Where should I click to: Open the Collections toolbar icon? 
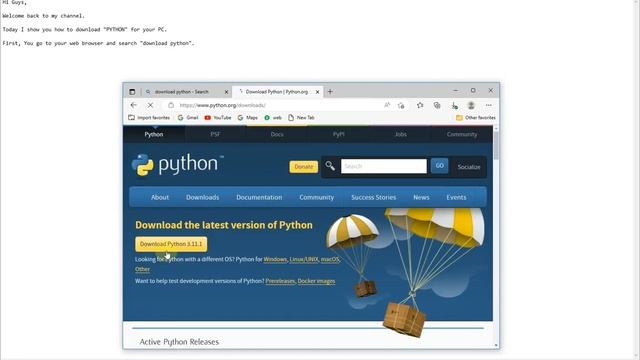pyautogui.click(x=437, y=105)
